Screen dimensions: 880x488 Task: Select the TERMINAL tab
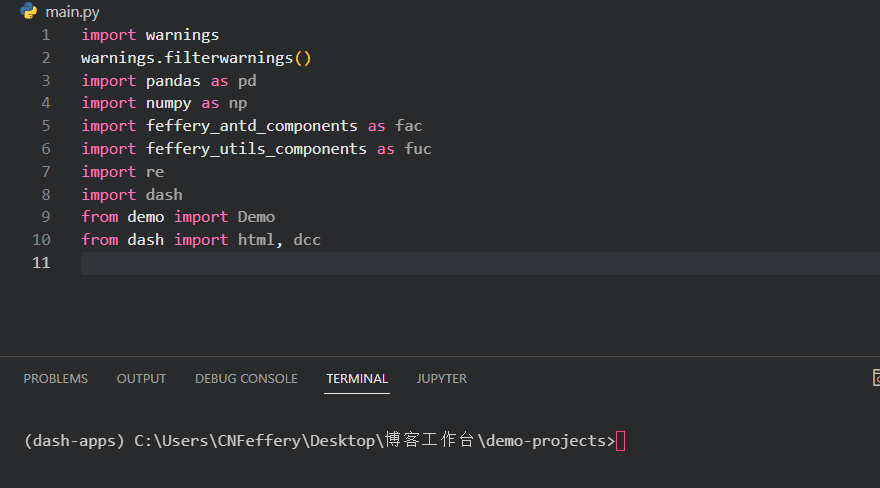[x=357, y=379]
